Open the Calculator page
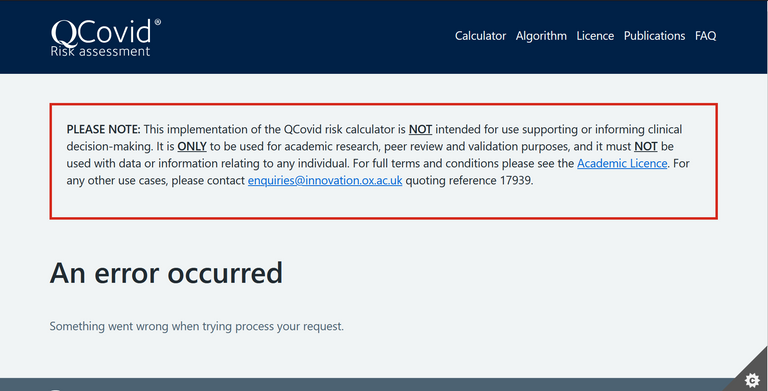Image resolution: width=768 pixels, height=391 pixels. [x=480, y=36]
